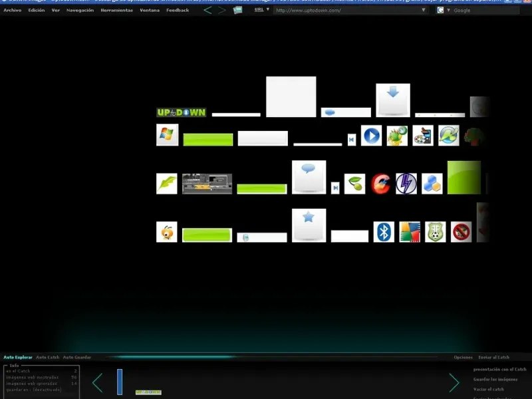Open the Ventana menu
The height and width of the screenshot is (399, 532).
pos(150,10)
